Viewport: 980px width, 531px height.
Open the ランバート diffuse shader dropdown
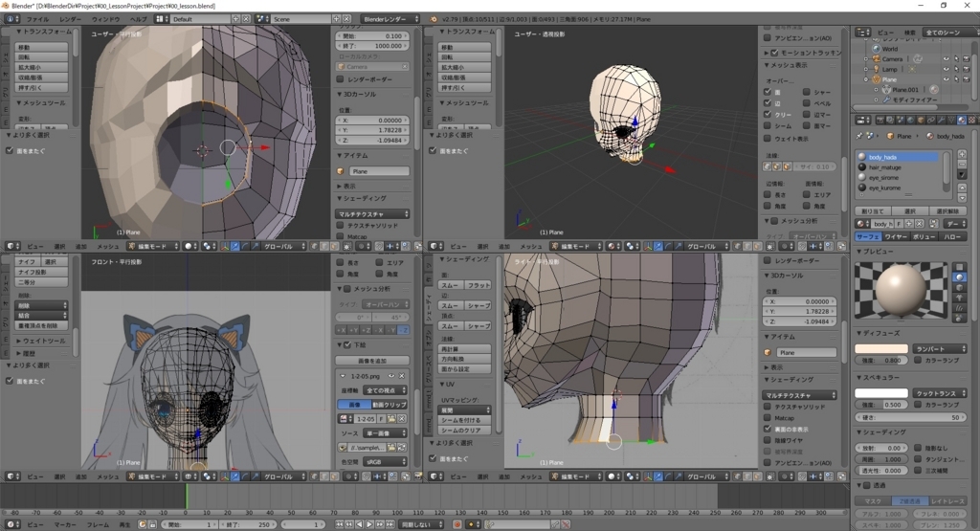point(938,349)
